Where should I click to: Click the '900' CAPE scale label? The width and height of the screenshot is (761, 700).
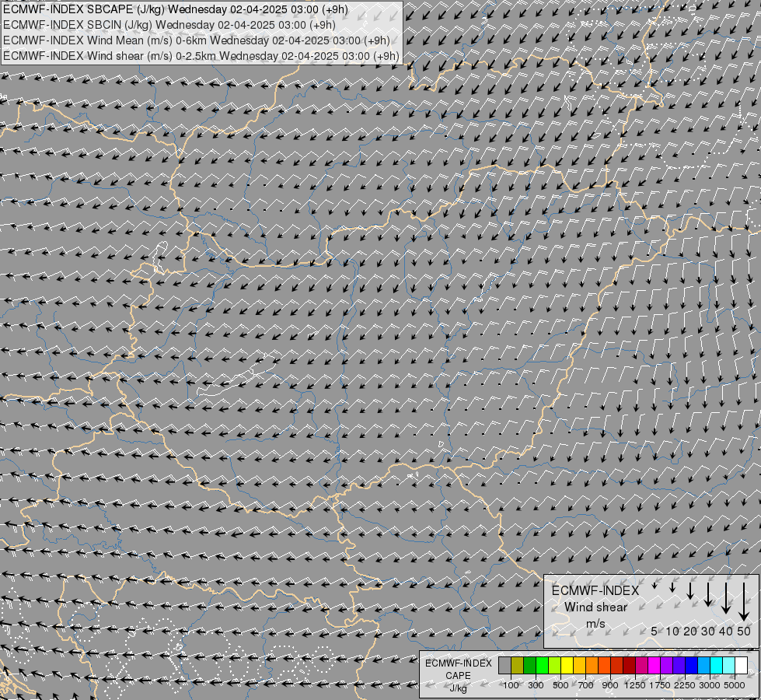point(610,685)
